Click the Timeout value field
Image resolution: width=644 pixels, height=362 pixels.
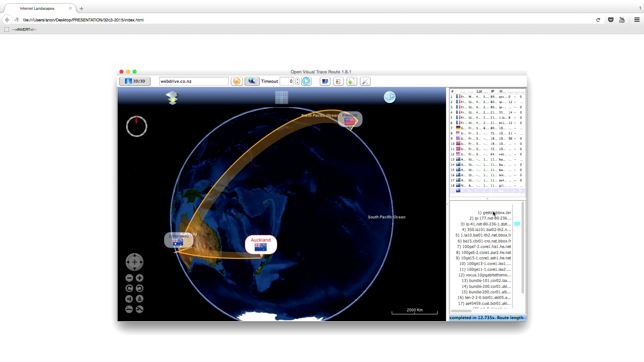tap(287, 81)
